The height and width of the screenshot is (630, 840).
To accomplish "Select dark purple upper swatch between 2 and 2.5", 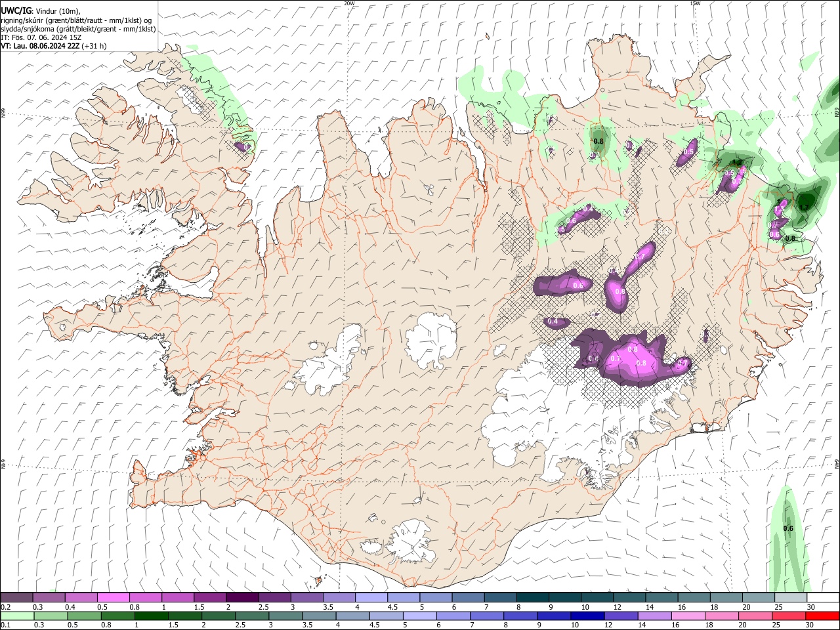I will pyautogui.click(x=242, y=598).
